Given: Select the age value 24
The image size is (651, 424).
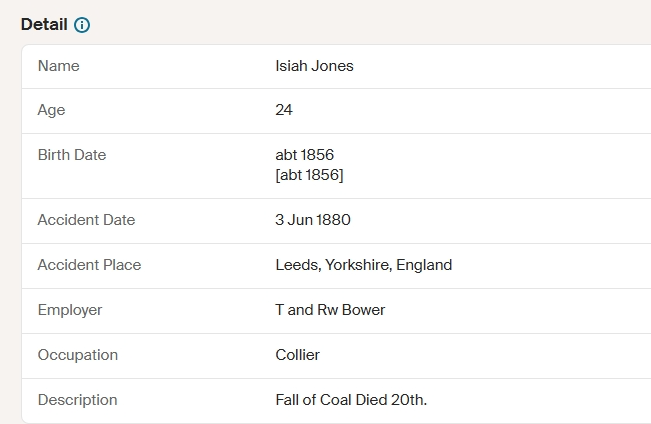Looking at the screenshot, I should click(x=284, y=110).
